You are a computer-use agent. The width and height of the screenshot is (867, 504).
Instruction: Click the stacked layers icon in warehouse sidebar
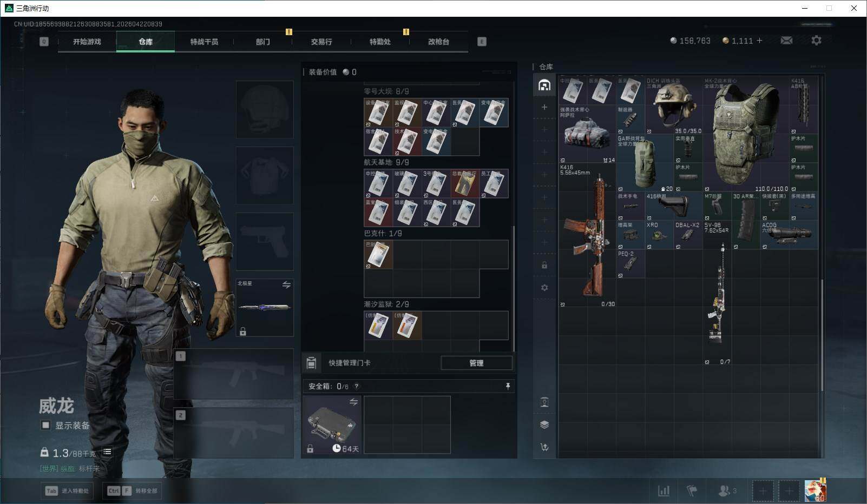(x=544, y=425)
